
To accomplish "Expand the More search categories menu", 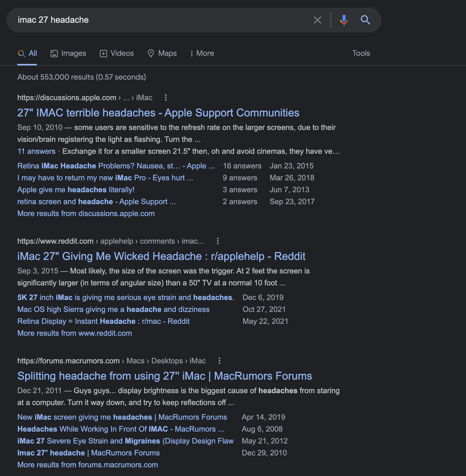I will [x=202, y=53].
